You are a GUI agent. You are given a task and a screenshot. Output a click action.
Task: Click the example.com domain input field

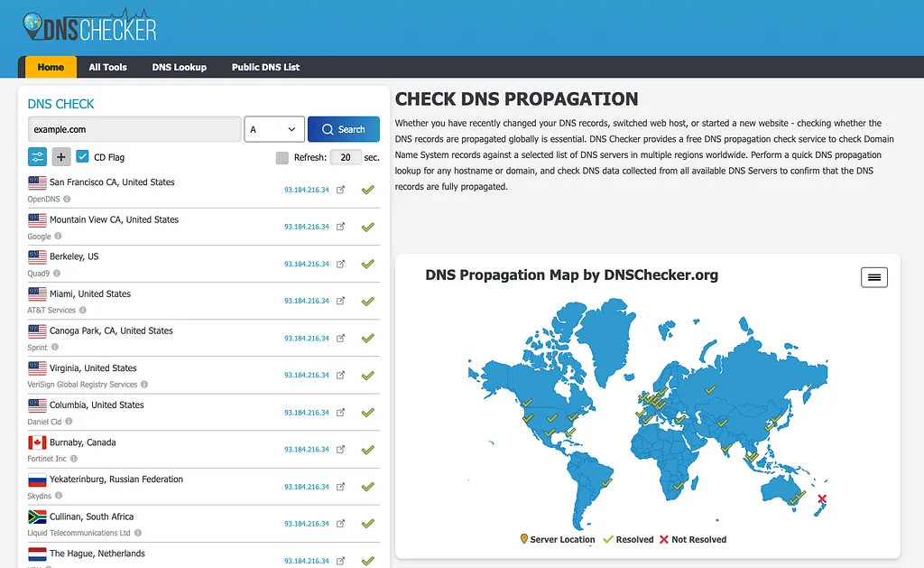coord(134,129)
